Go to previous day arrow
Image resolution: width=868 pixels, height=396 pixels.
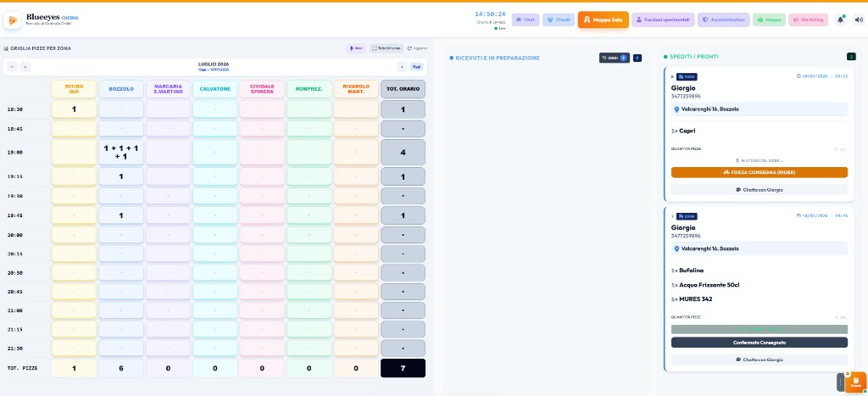(25, 66)
